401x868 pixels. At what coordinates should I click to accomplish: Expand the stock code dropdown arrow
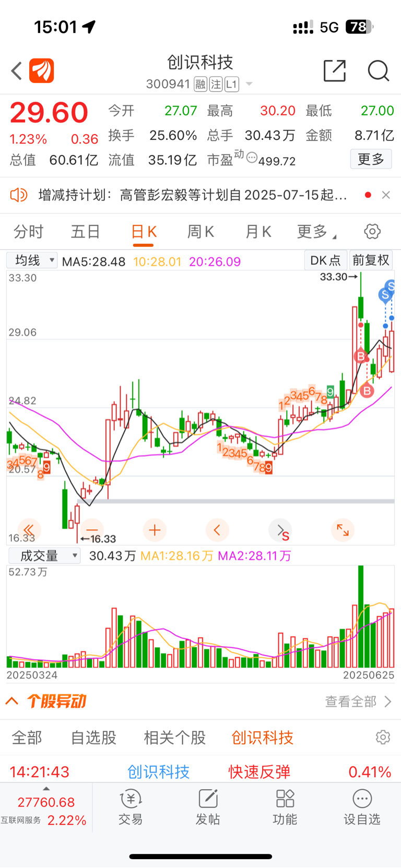[x=249, y=84]
